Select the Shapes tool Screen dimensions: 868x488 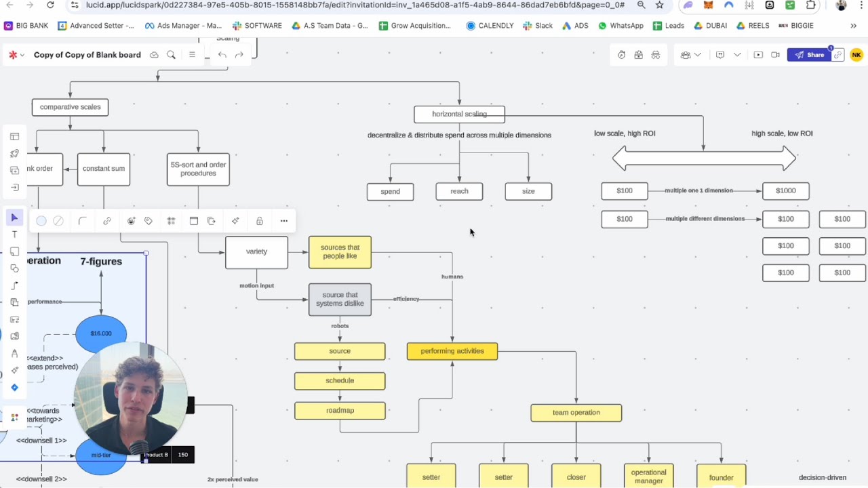tap(14, 268)
